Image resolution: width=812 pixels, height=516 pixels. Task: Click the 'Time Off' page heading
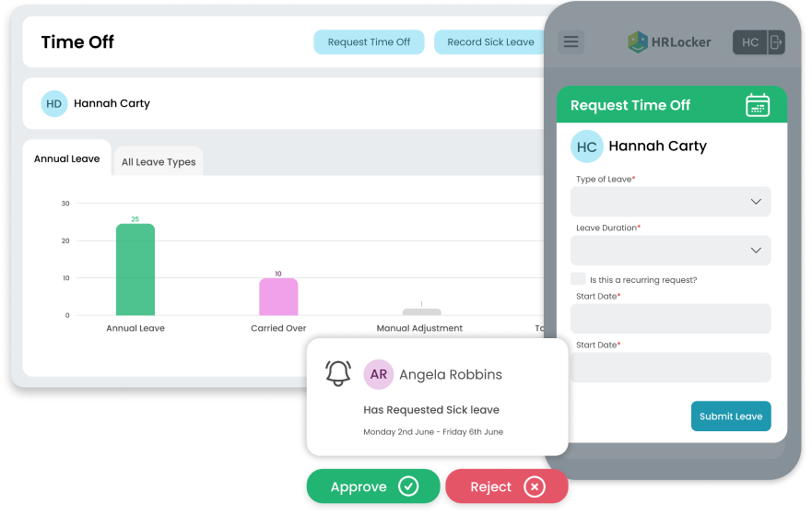(x=77, y=41)
